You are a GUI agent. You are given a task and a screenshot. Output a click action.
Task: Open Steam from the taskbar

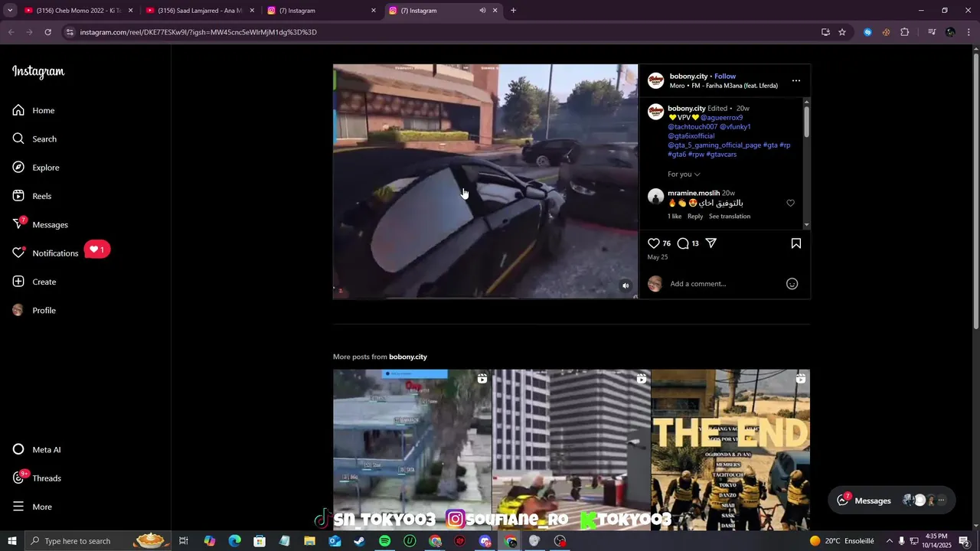point(359,541)
